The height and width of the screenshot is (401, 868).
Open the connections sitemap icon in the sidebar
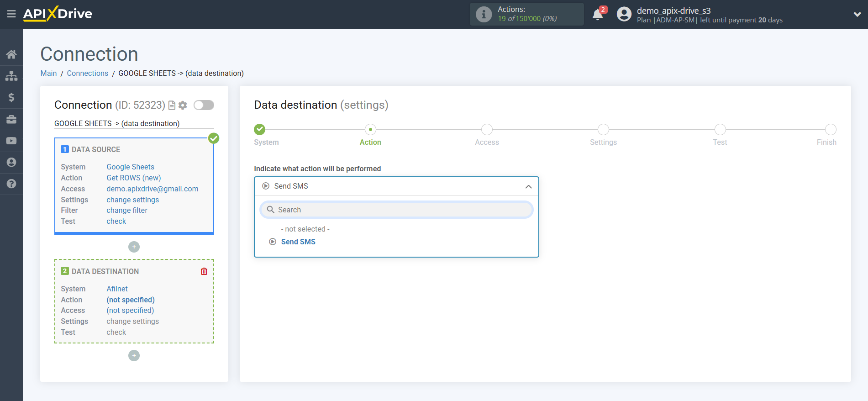coord(11,76)
